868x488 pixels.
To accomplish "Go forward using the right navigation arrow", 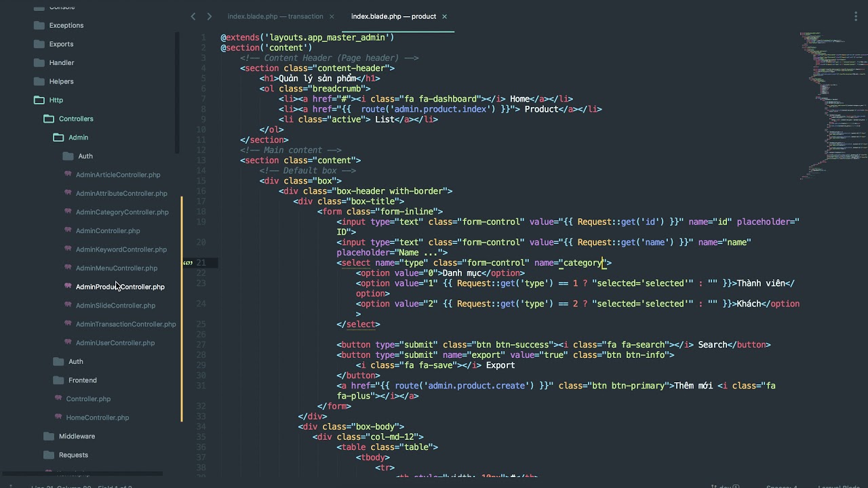I will [209, 16].
